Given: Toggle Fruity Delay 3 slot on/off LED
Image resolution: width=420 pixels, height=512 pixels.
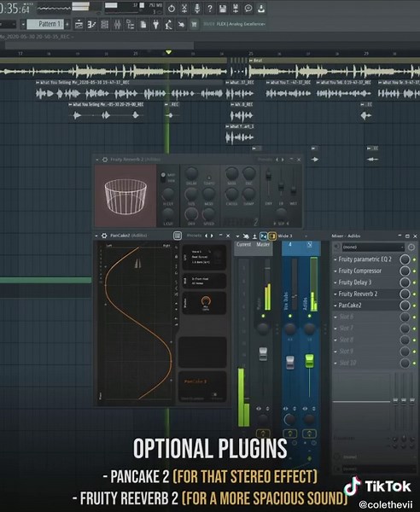Looking at the screenshot, I should coord(414,282).
